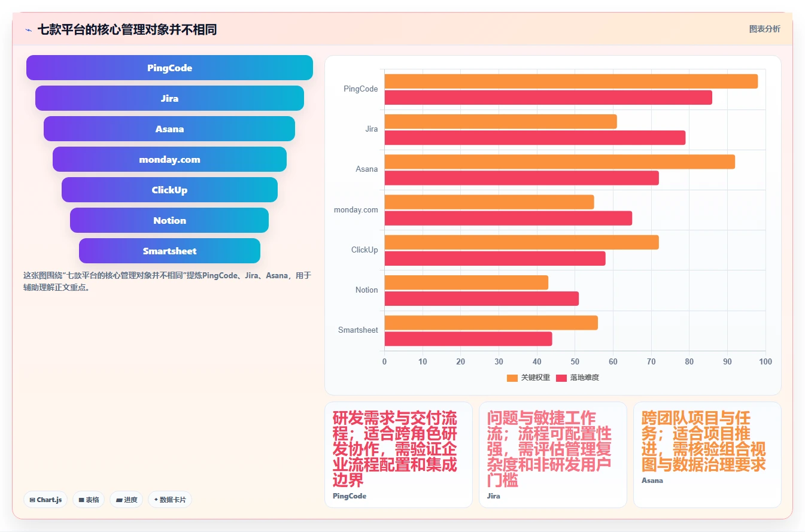Click ClickUp's orange 关键权重 bar
The width and height of the screenshot is (805, 532).
pyautogui.click(x=521, y=242)
